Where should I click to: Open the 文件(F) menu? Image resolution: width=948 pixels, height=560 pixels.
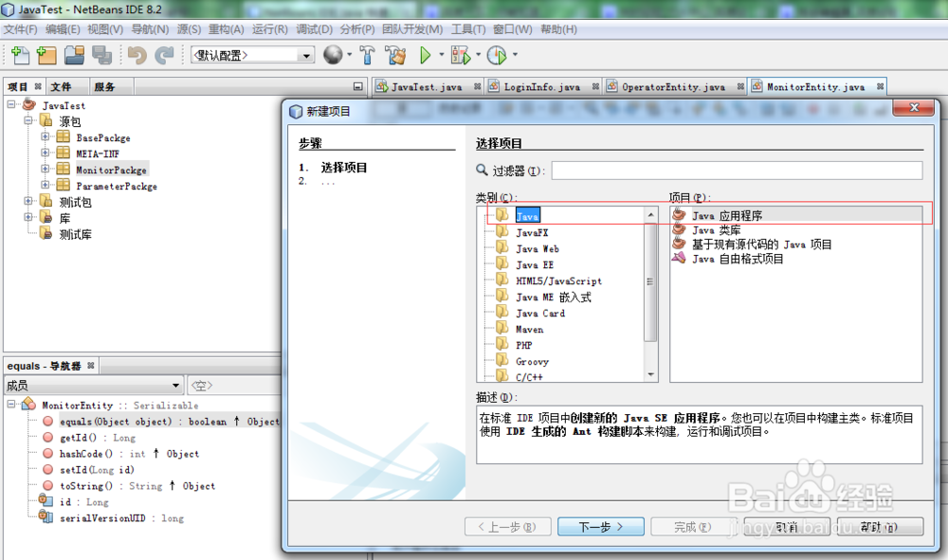click(21, 29)
